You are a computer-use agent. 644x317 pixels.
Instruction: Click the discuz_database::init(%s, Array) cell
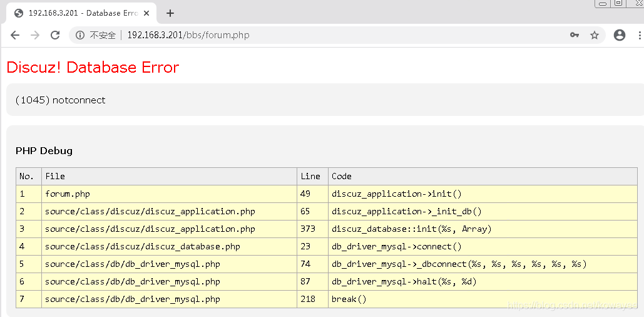click(x=483, y=229)
